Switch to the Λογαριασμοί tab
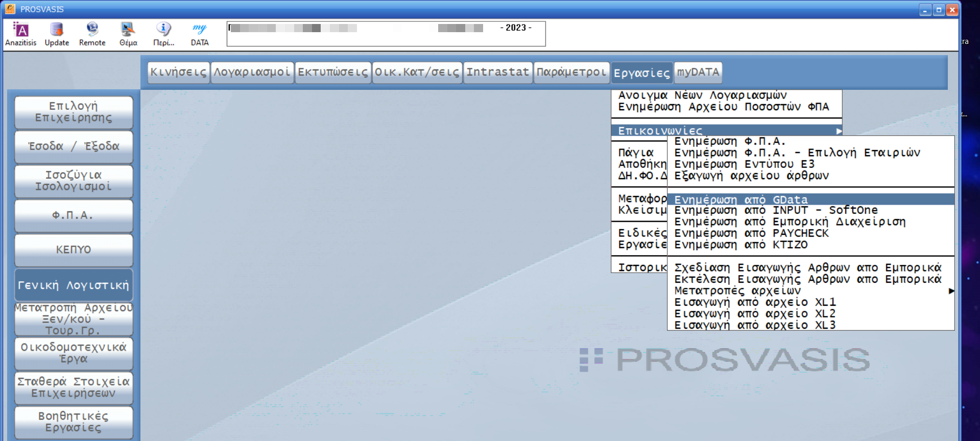 pyautogui.click(x=252, y=72)
